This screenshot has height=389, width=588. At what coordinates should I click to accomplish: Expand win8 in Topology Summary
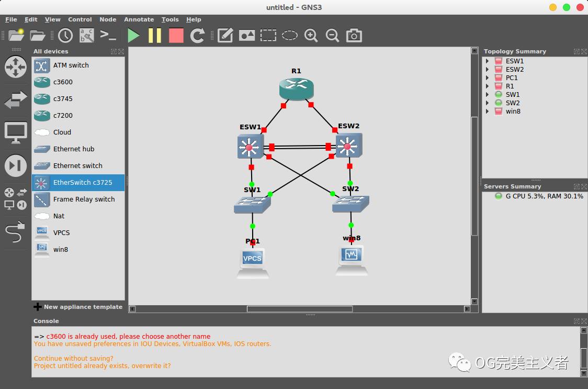click(x=487, y=112)
